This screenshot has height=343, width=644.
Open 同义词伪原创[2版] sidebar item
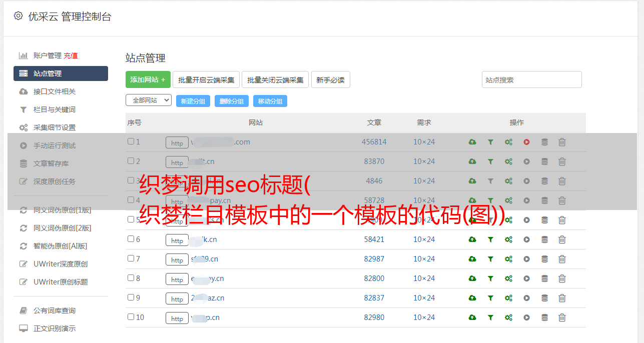click(63, 228)
